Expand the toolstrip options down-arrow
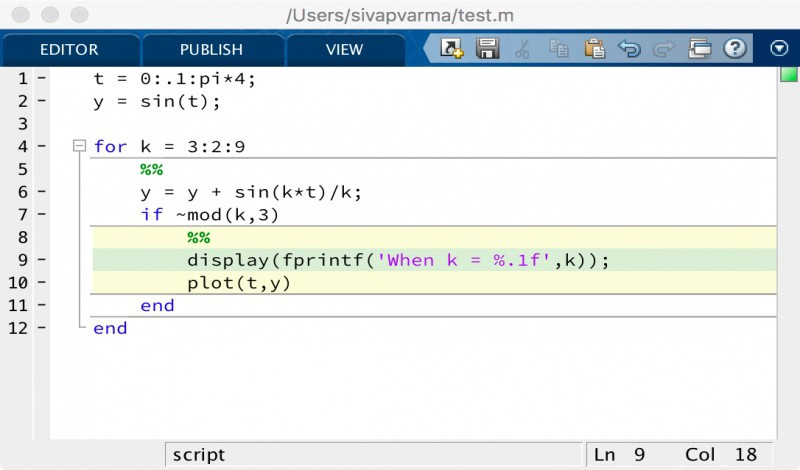 tap(779, 48)
